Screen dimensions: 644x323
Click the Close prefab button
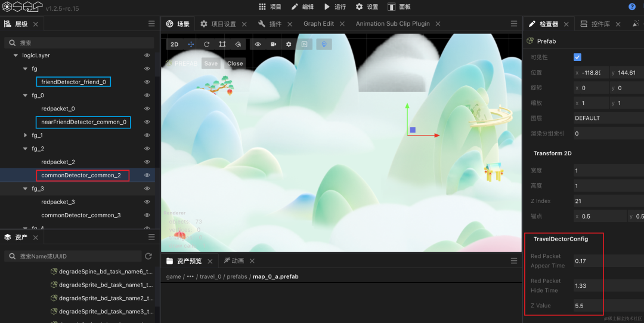pyautogui.click(x=235, y=63)
